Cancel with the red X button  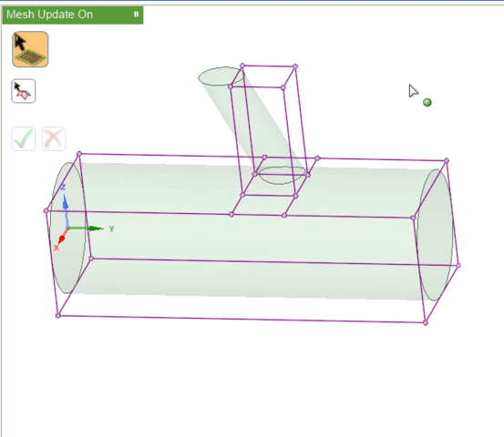pos(54,138)
